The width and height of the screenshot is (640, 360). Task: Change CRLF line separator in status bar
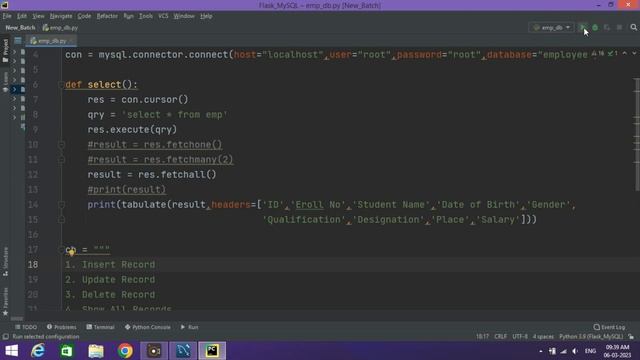[x=500, y=337]
